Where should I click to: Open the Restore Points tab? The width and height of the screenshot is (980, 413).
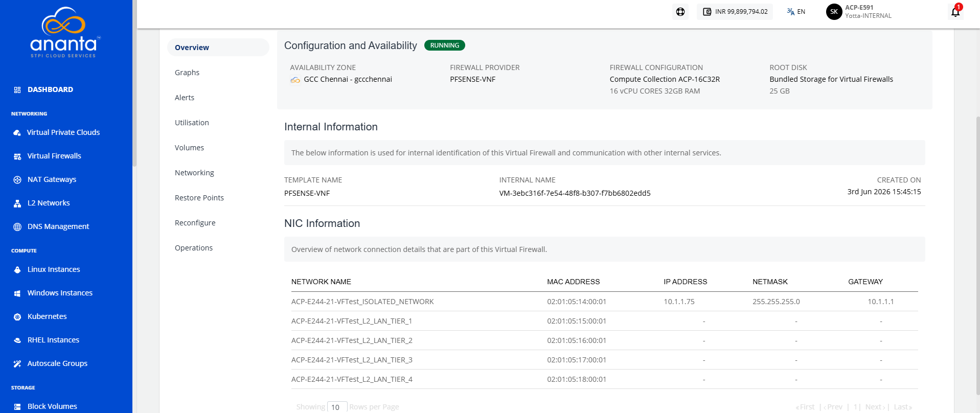pyautogui.click(x=199, y=198)
